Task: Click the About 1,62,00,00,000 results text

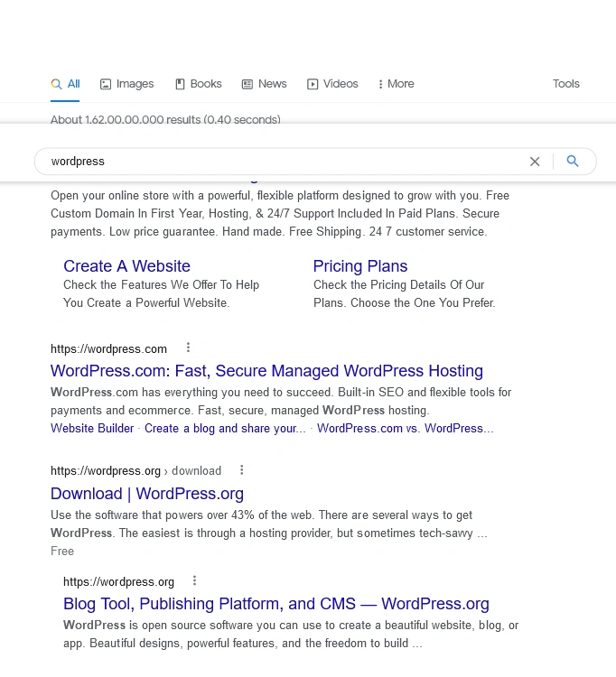Action: (x=165, y=119)
